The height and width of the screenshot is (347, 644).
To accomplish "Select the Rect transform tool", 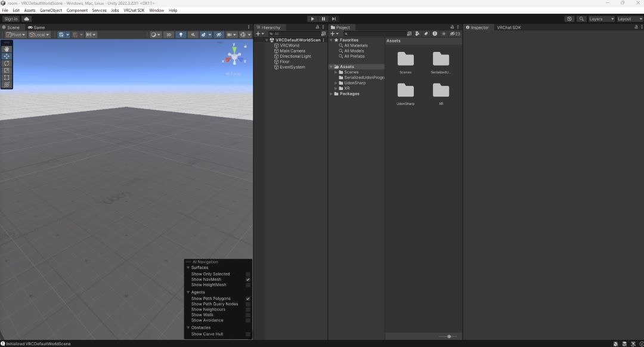I will click(x=7, y=77).
